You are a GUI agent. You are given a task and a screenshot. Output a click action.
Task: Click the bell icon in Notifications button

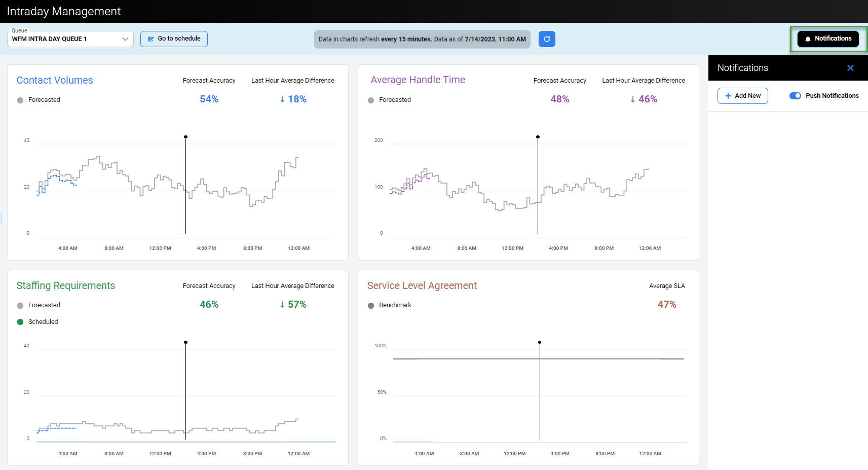click(x=808, y=39)
